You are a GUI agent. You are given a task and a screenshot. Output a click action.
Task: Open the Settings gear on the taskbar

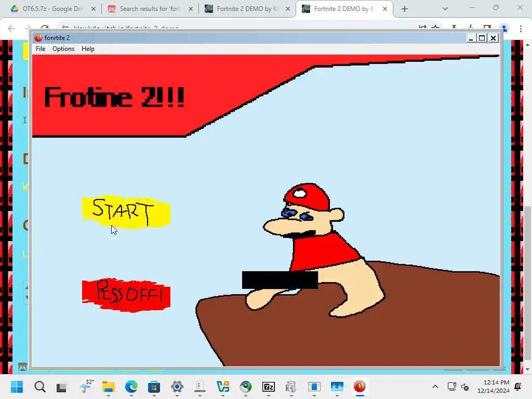click(x=177, y=387)
